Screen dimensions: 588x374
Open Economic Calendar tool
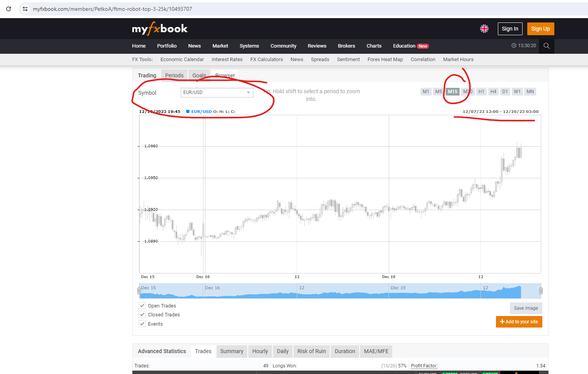click(182, 59)
